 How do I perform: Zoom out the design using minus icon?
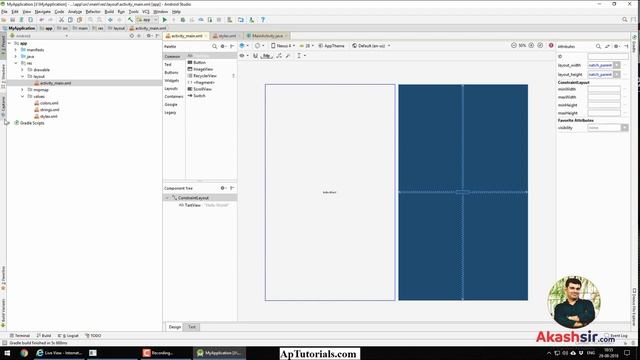(514, 46)
